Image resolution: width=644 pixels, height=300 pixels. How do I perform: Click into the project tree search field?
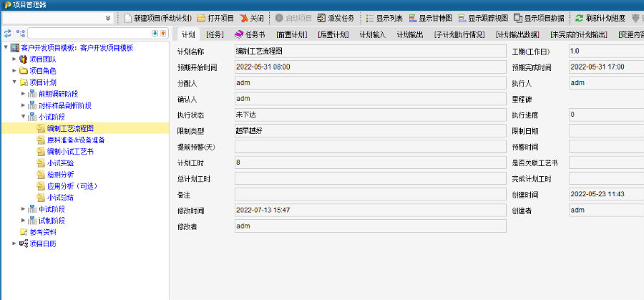89,33
